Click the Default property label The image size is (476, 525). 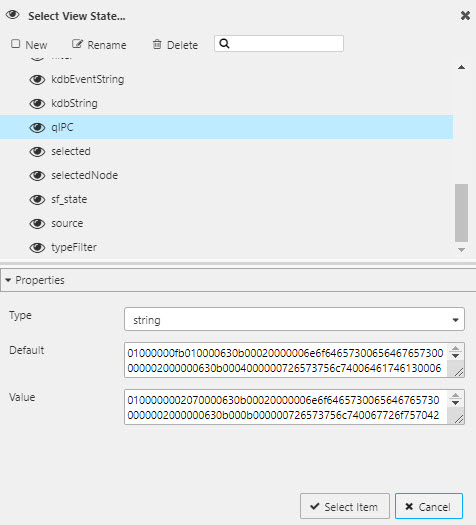point(27,350)
